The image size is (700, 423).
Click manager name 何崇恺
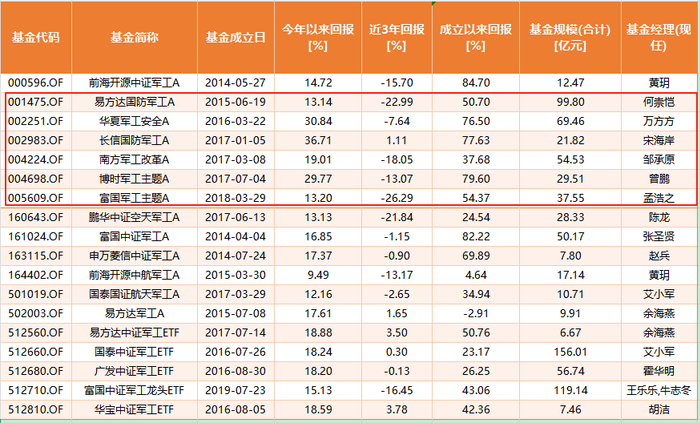(x=658, y=102)
